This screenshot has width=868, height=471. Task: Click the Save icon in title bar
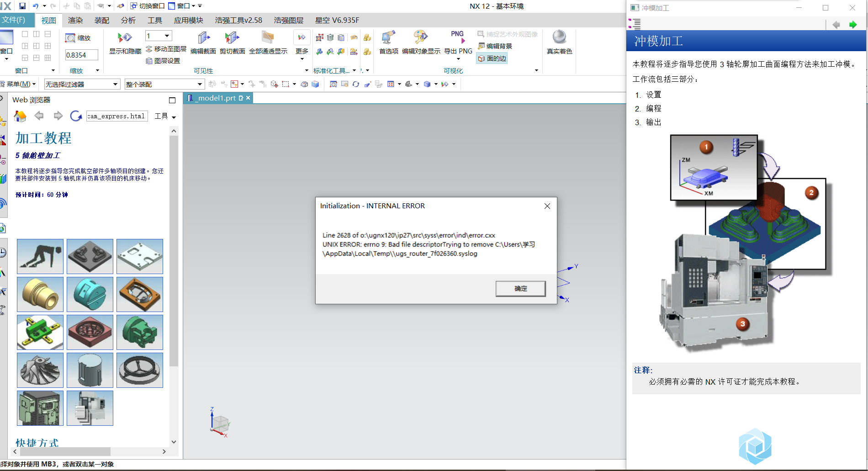click(x=22, y=6)
